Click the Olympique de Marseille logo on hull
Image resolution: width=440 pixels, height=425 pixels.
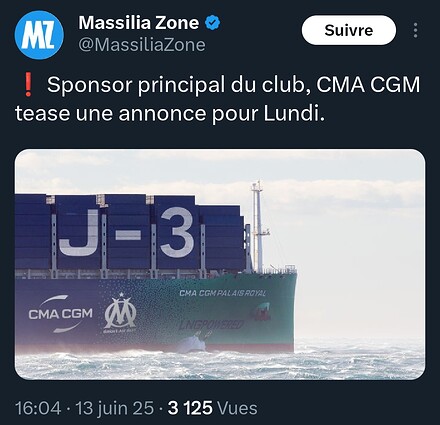point(120,313)
